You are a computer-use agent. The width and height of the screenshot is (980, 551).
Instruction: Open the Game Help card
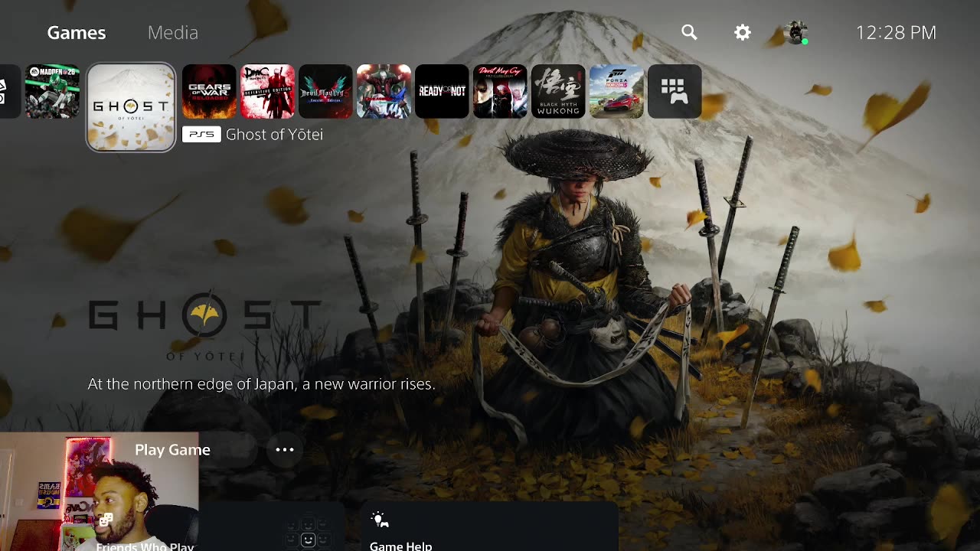489,527
